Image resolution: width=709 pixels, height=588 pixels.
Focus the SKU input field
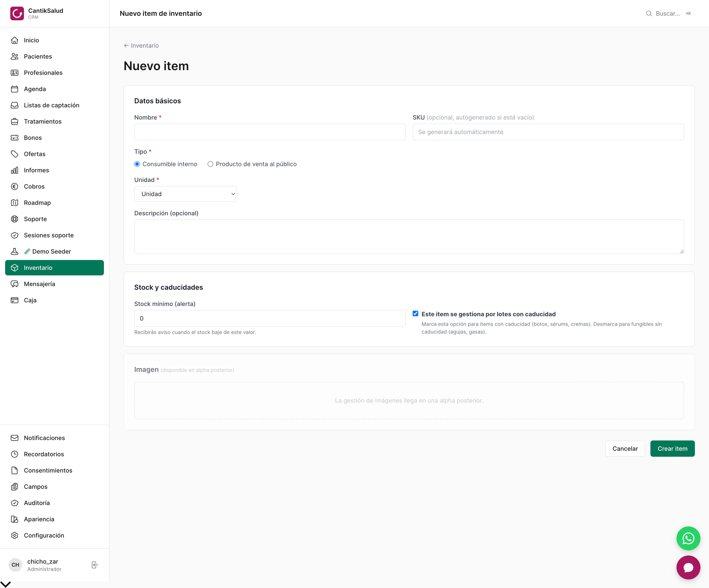(x=548, y=132)
